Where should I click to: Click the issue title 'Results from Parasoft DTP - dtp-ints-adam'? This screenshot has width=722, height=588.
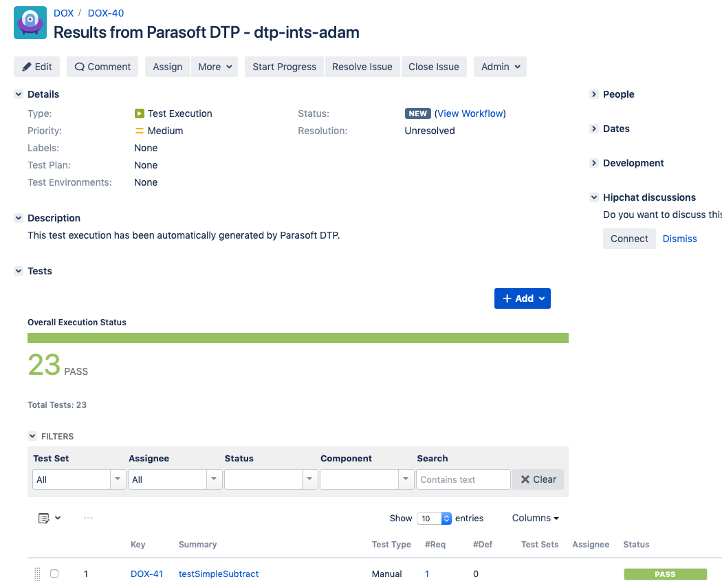(x=206, y=32)
